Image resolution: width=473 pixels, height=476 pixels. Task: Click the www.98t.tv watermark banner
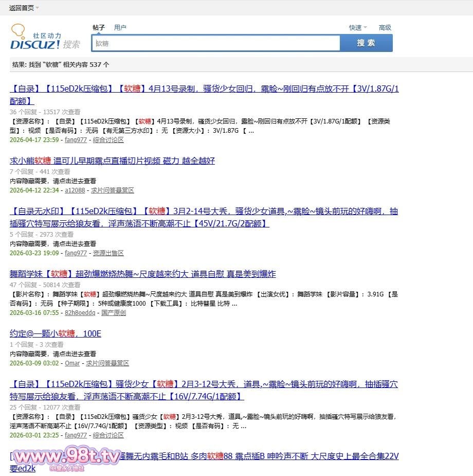coord(67,457)
